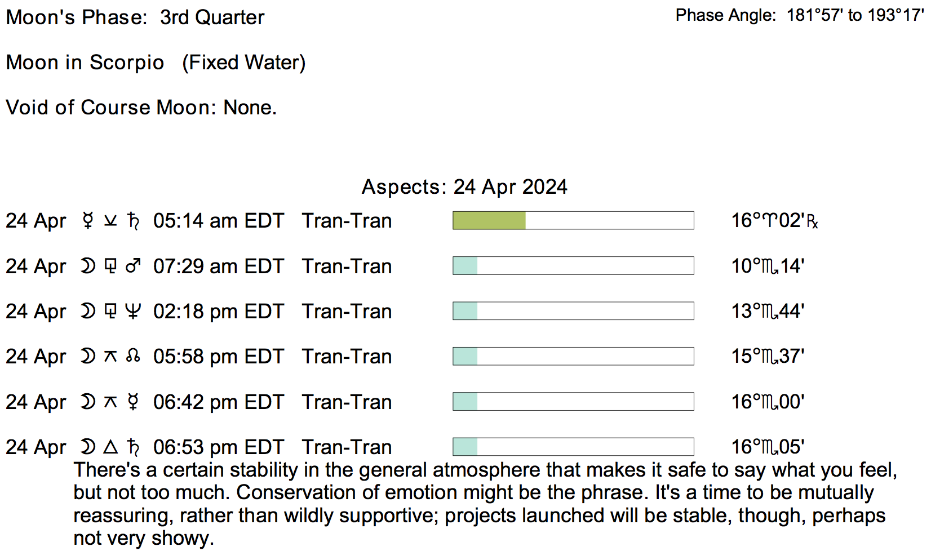Click the "Moon in Scorpio" text
Image resolution: width=931 pixels, height=560 pixels.
pos(85,62)
